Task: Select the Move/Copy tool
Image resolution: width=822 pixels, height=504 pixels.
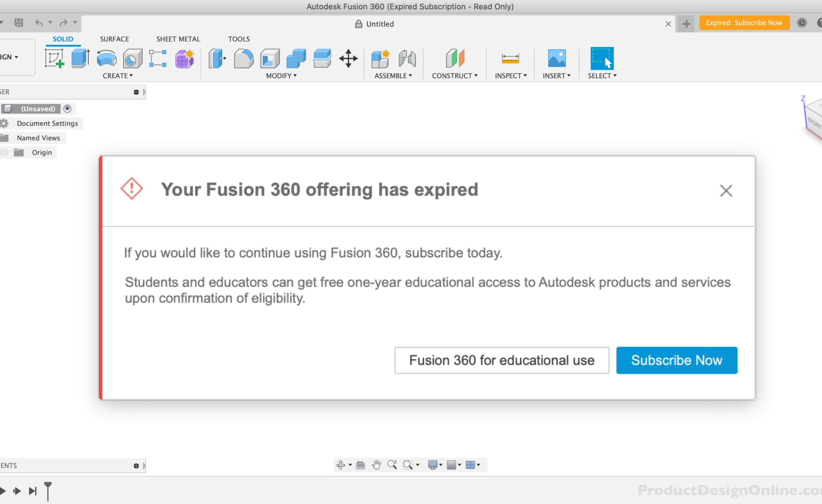Action: click(348, 59)
